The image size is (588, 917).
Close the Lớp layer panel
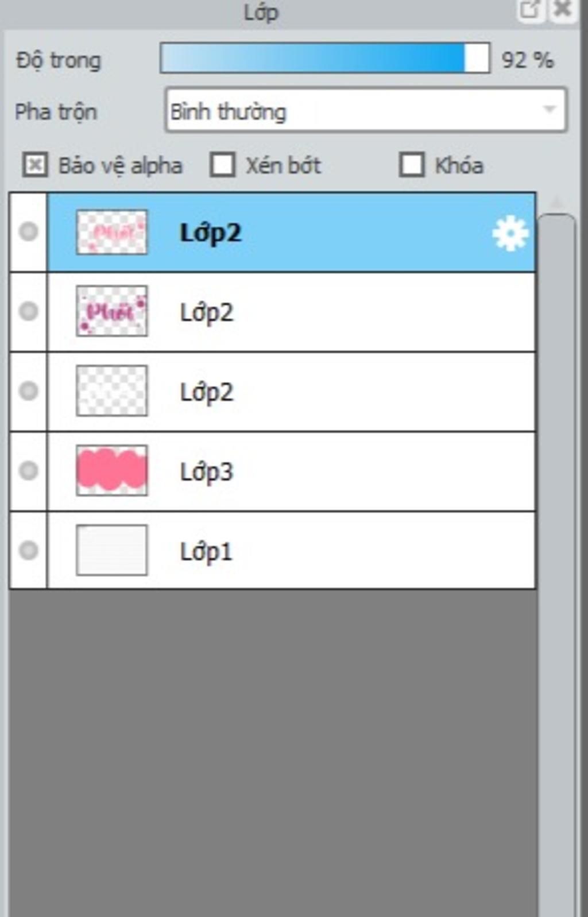563,10
